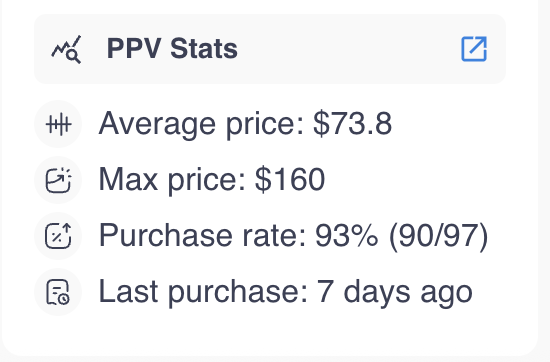The image size is (550, 362).
Task: Click the $160 max price value
Action: [290, 180]
